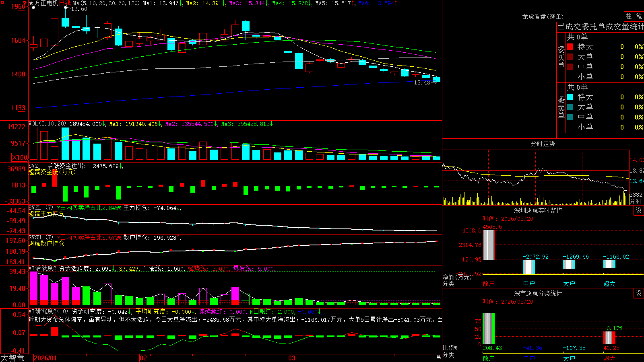Click the 爆发线 6.000 label

[254, 269]
